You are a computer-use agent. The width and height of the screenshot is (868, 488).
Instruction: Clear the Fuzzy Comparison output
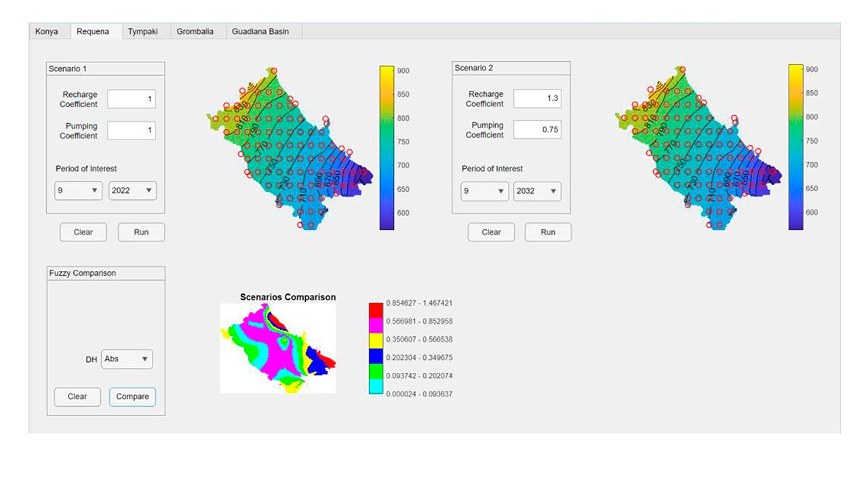(77, 396)
